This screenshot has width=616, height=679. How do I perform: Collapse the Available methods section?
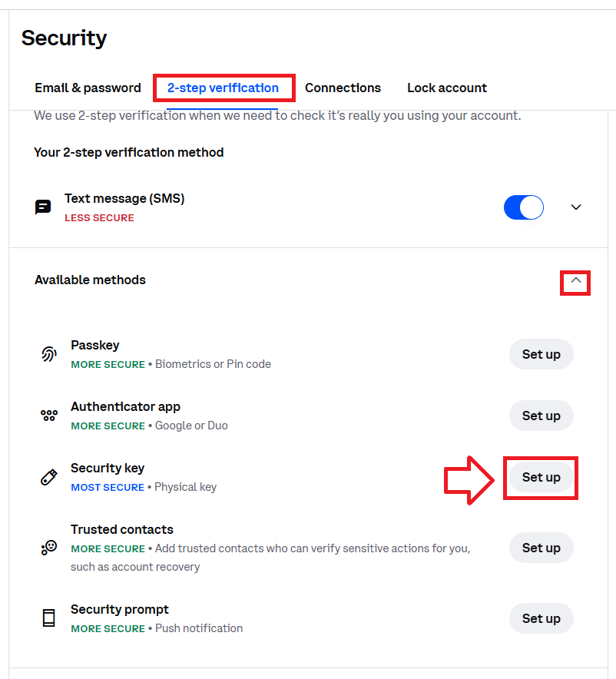[x=576, y=281]
